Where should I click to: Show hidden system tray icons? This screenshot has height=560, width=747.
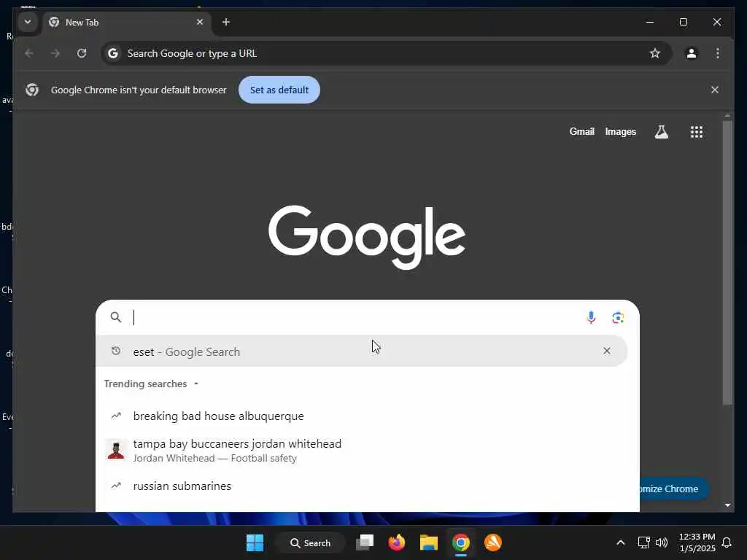[620, 542]
